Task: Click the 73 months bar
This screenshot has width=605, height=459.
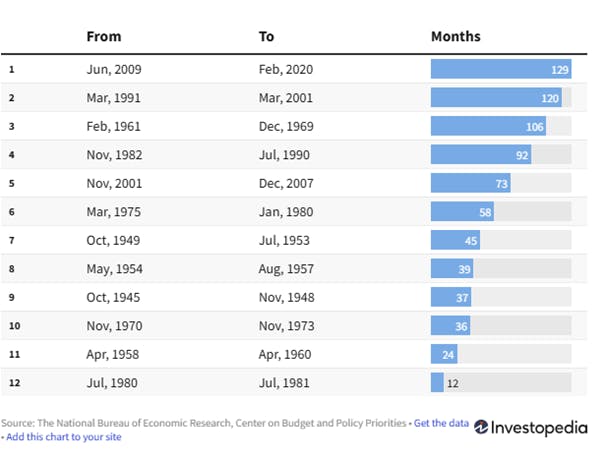Action: tap(471, 183)
